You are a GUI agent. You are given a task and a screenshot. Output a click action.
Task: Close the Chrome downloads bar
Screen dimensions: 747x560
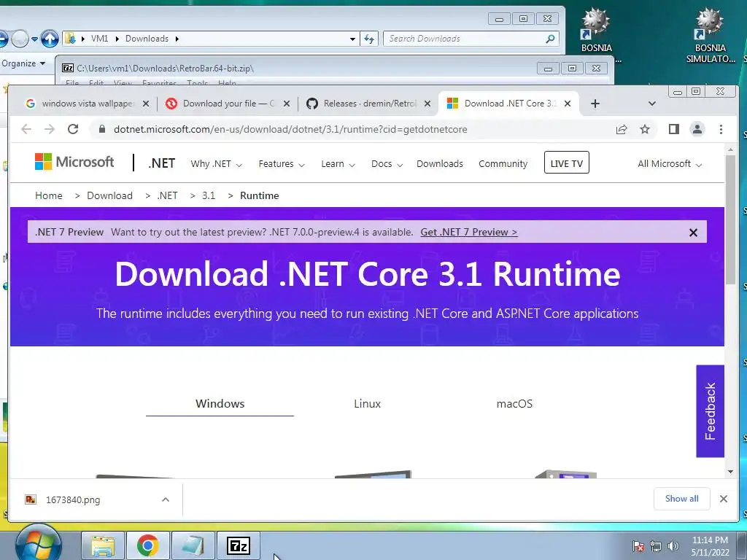(723, 499)
